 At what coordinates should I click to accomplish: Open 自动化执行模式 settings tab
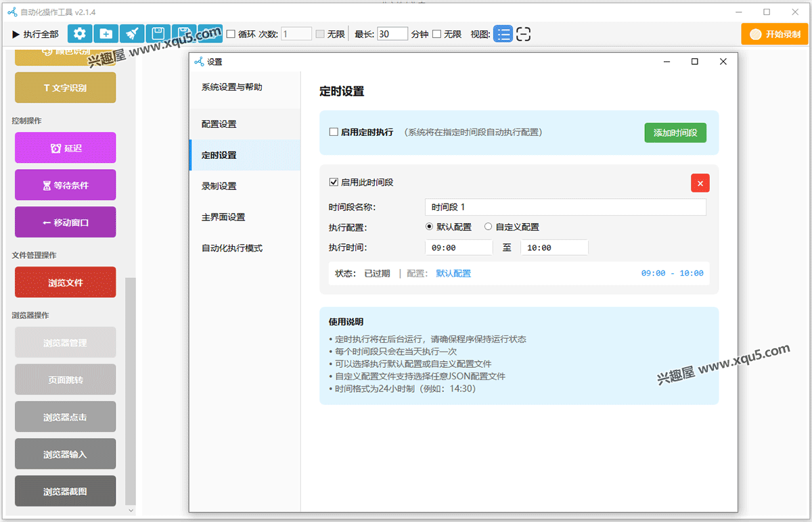click(232, 248)
